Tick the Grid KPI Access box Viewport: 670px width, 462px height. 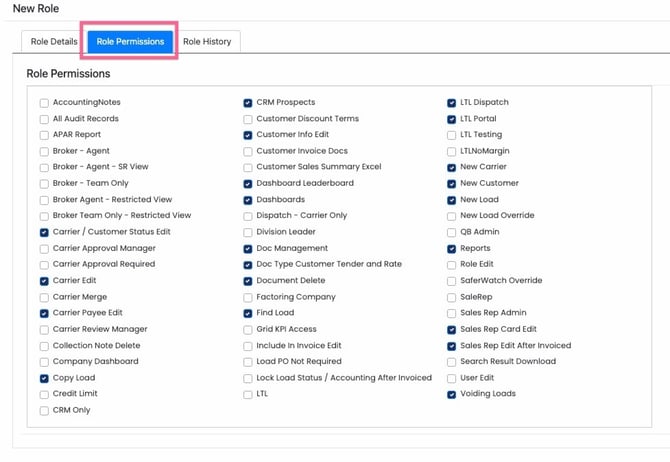248,330
